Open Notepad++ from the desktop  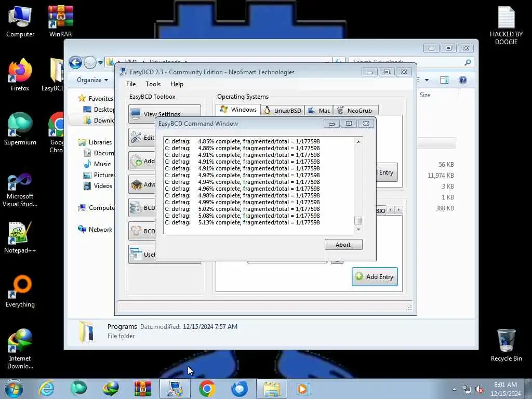20,237
